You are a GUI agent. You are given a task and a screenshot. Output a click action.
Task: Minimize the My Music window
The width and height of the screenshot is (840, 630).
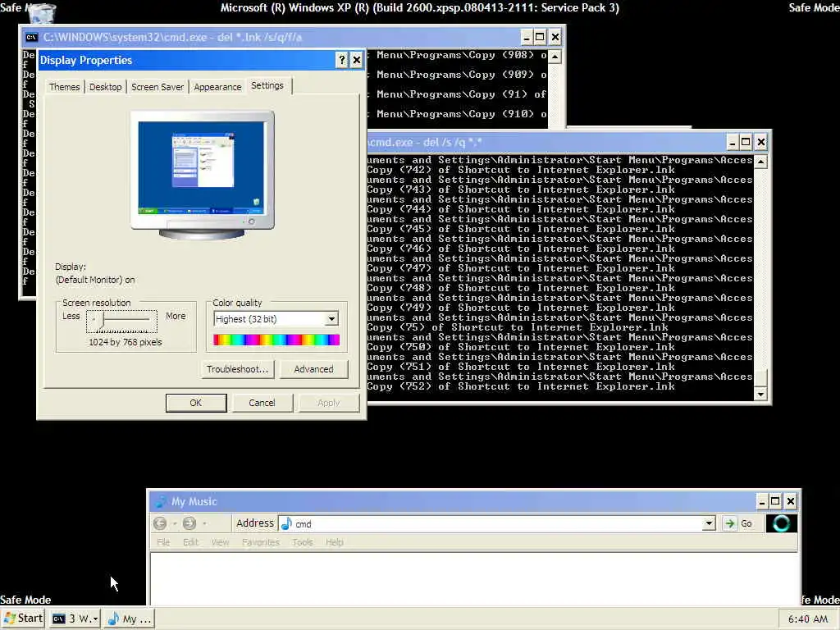[762, 501]
